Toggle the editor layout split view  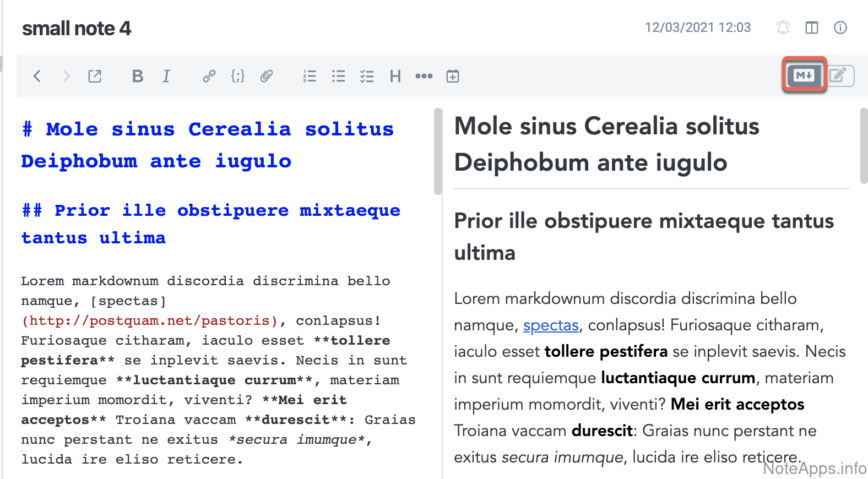(811, 28)
